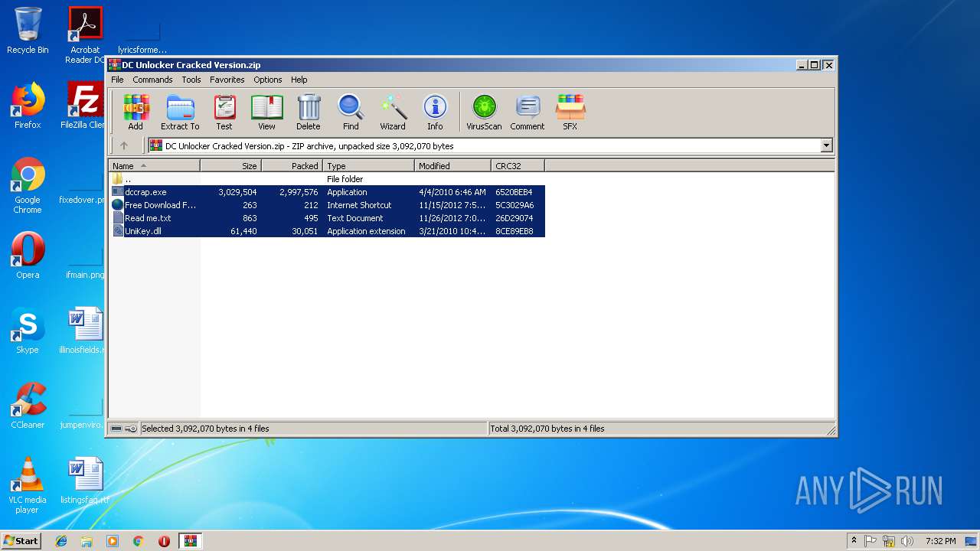Go up one folder level arrow
Screen dimensions: 980x551
(124, 145)
